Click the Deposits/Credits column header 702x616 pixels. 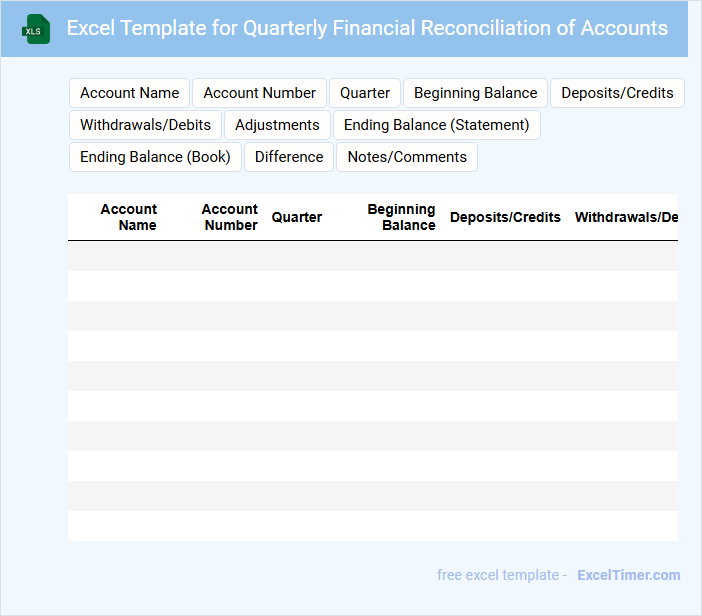click(505, 217)
